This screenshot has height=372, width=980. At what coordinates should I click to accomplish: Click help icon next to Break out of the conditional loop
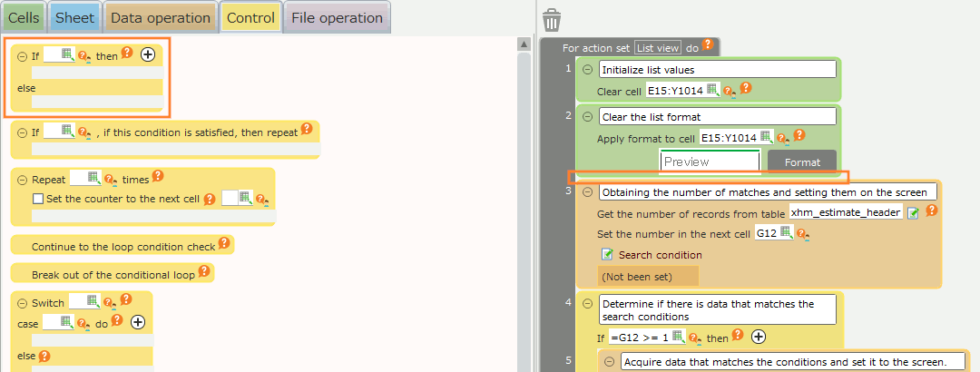[204, 271]
